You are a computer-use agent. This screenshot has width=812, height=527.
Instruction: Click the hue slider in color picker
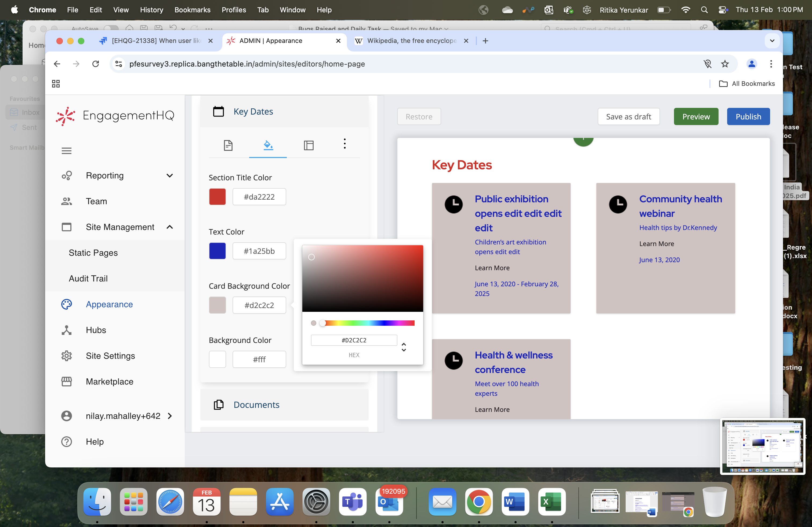(x=368, y=323)
